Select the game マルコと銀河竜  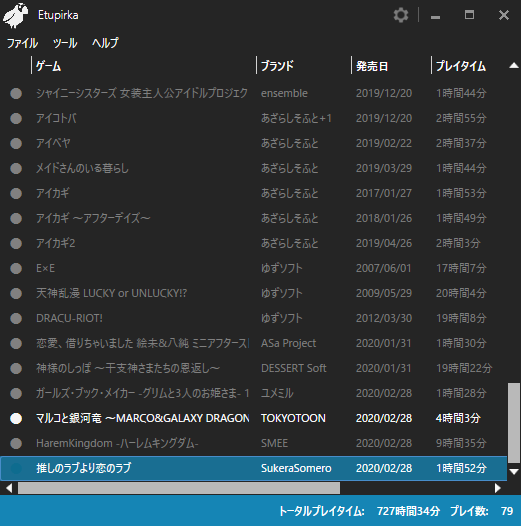point(142,418)
